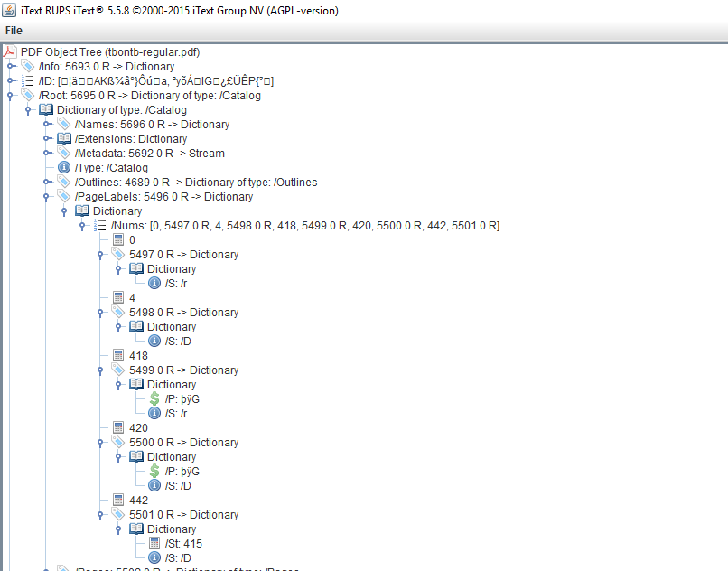This screenshot has width=728, height=571.
Task: Collapse the 5501 0 R -> Dictionary node
Action: click(x=100, y=515)
